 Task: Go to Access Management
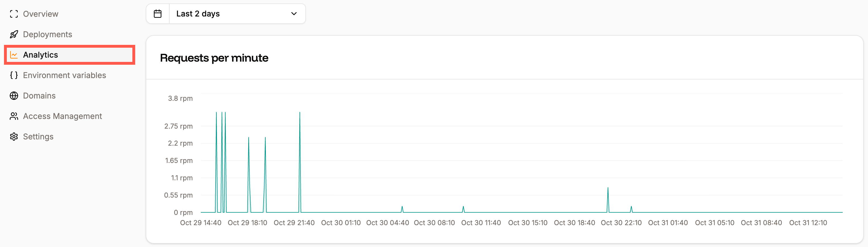[x=62, y=116]
